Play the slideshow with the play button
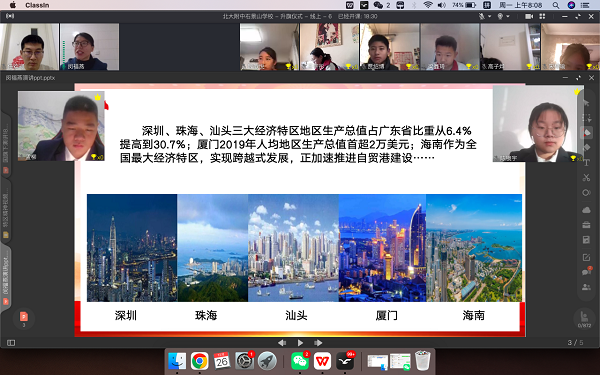The height and width of the screenshot is (375, 600). point(300,343)
